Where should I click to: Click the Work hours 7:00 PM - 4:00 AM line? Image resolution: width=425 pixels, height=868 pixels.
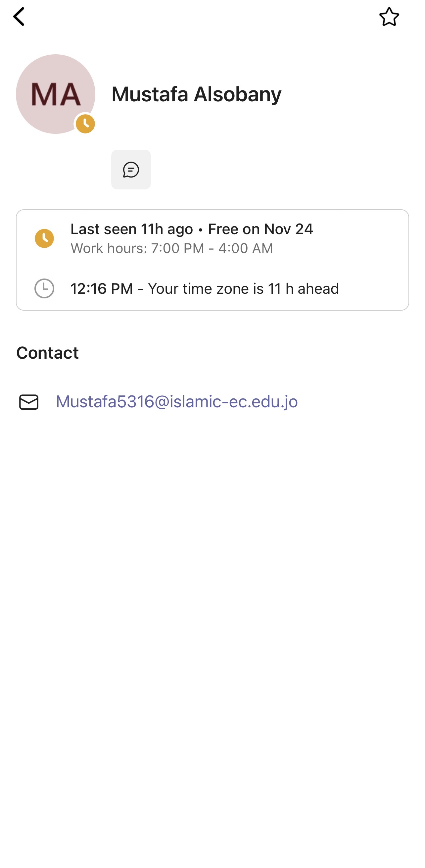coord(171,248)
